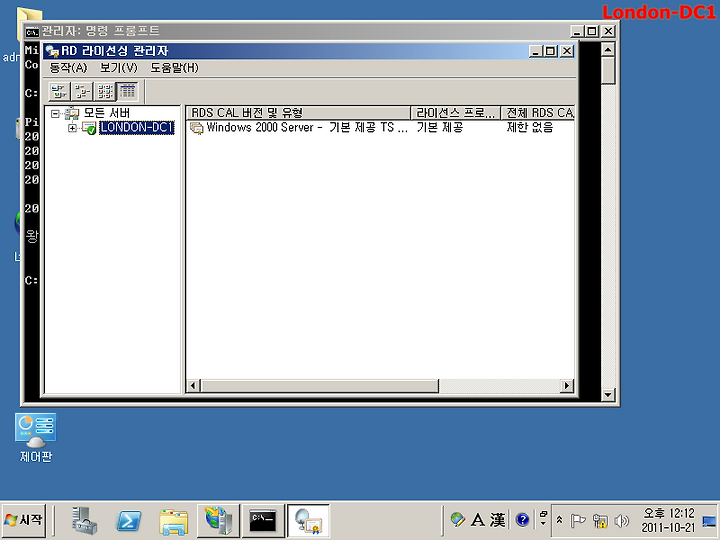Click the network warning tray icon

[600, 520]
